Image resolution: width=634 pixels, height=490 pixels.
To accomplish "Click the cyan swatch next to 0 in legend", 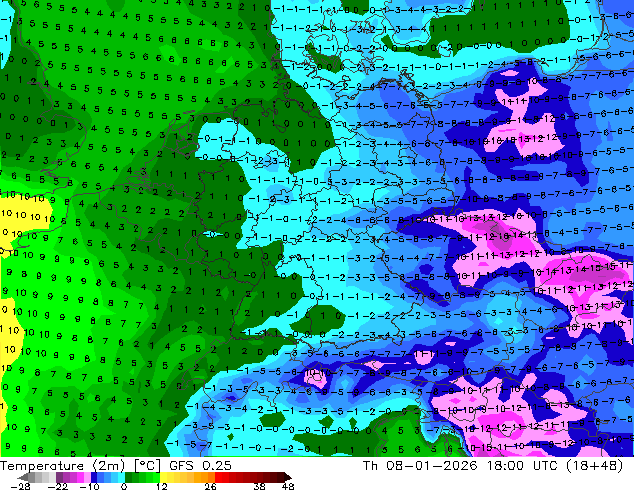I will (x=121, y=477).
